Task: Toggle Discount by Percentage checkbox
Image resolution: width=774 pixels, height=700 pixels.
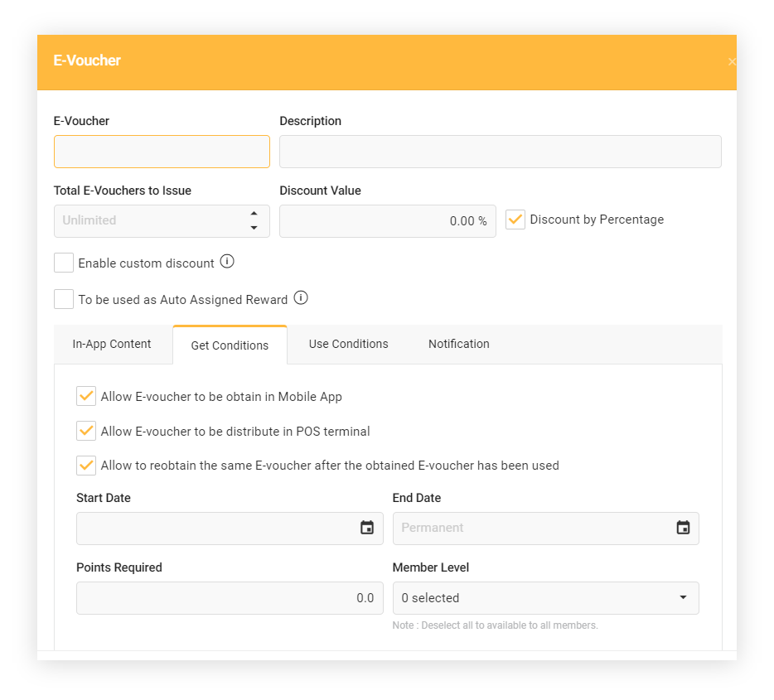Action: (x=515, y=220)
